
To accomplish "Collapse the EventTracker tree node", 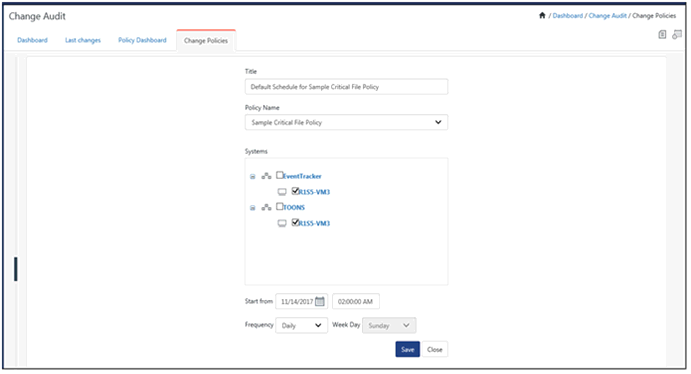I will (253, 177).
